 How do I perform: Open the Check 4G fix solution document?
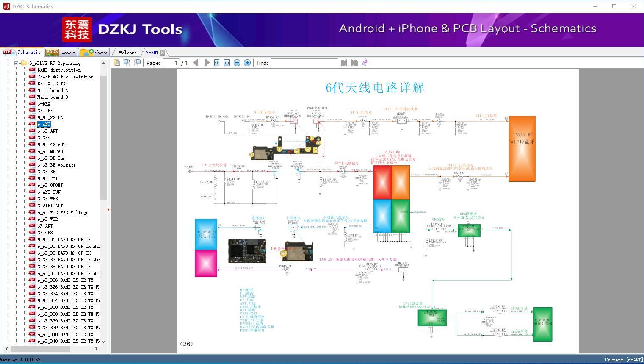pos(65,77)
